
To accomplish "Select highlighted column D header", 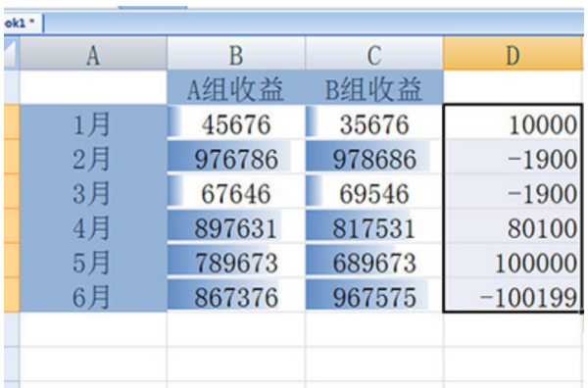I will click(x=513, y=53).
